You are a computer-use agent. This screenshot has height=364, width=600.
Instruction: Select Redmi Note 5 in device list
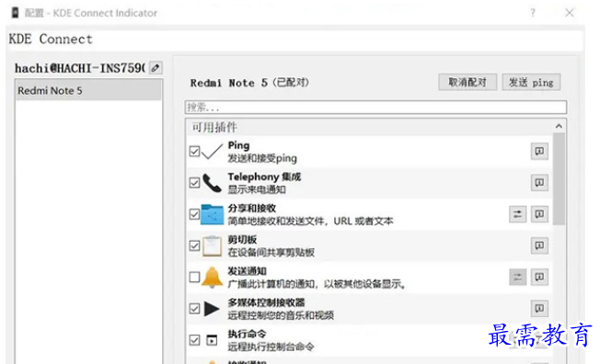88,91
